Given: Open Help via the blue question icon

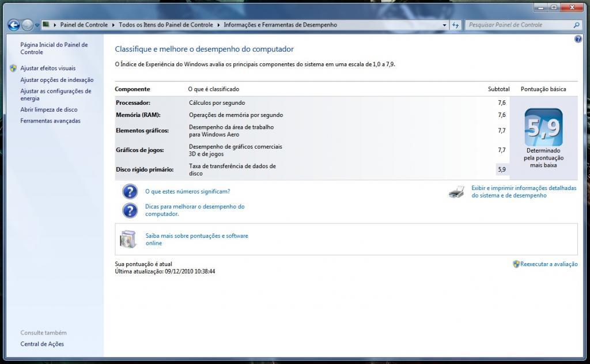Looking at the screenshot, I should pyautogui.click(x=578, y=39).
